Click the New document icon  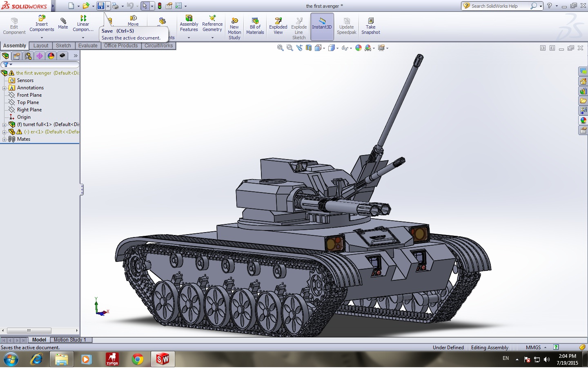click(x=71, y=6)
